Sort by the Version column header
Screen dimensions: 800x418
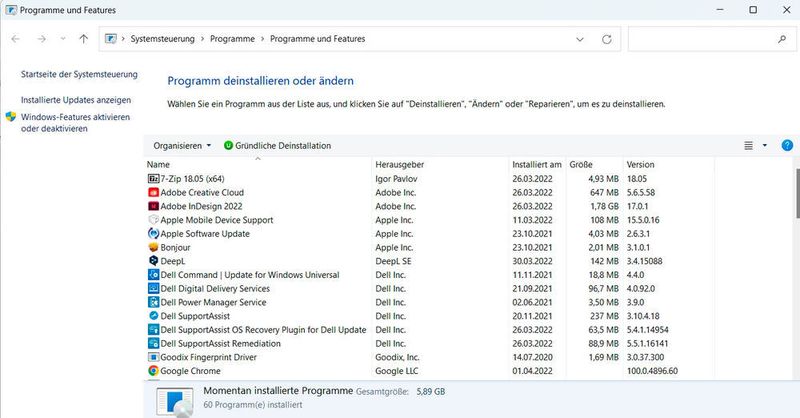669,164
